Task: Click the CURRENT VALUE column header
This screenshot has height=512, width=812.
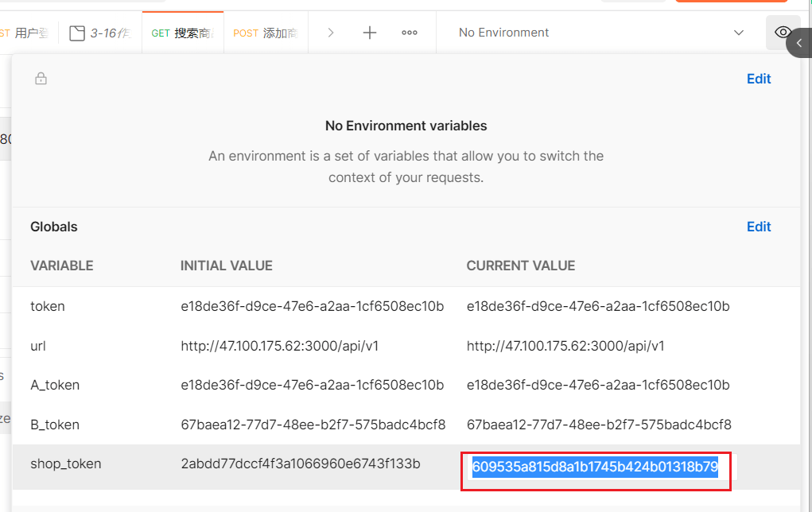Action: (520, 266)
